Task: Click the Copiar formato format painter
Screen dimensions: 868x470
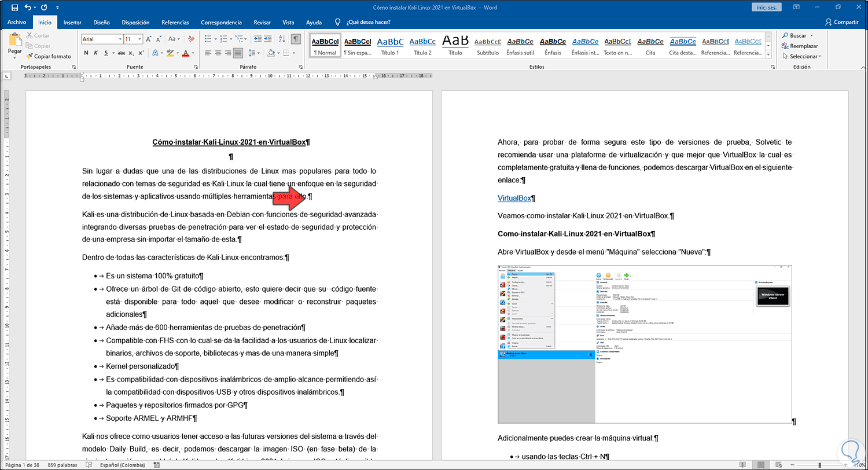Action: [x=48, y=56]
